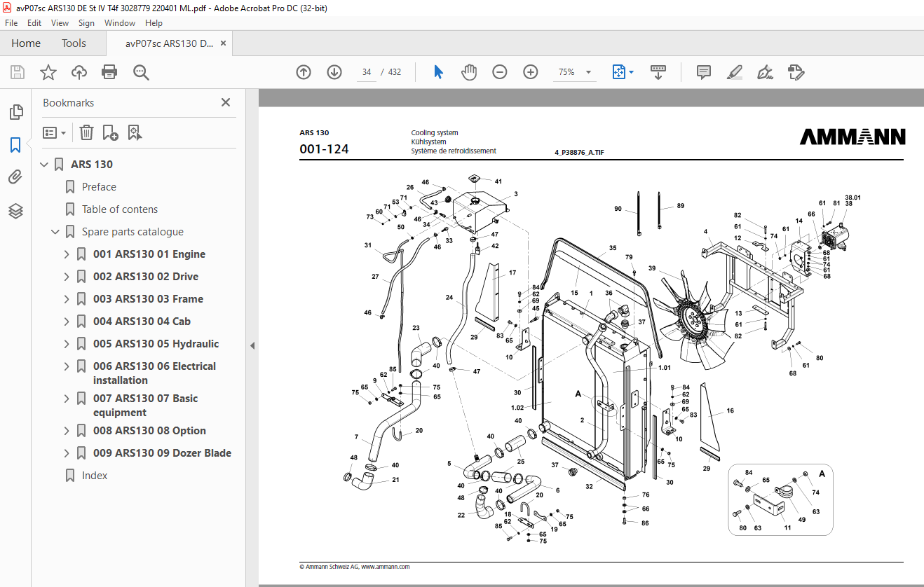924x587 pixels.
Task: Expand the 005 ARS130 05 Hydraulic bookmark
Action: click(67, 344)
